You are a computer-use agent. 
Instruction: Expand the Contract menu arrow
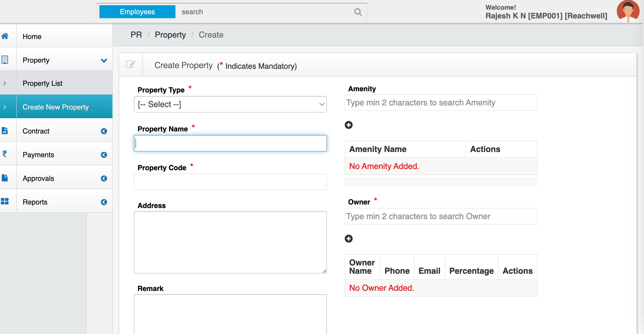pyautogui.click(x=104, y=131)
